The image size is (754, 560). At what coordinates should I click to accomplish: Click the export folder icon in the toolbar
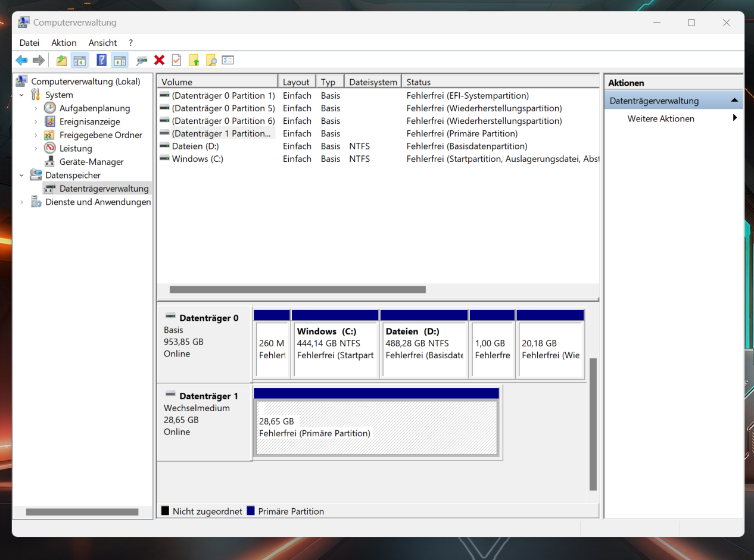61,60
